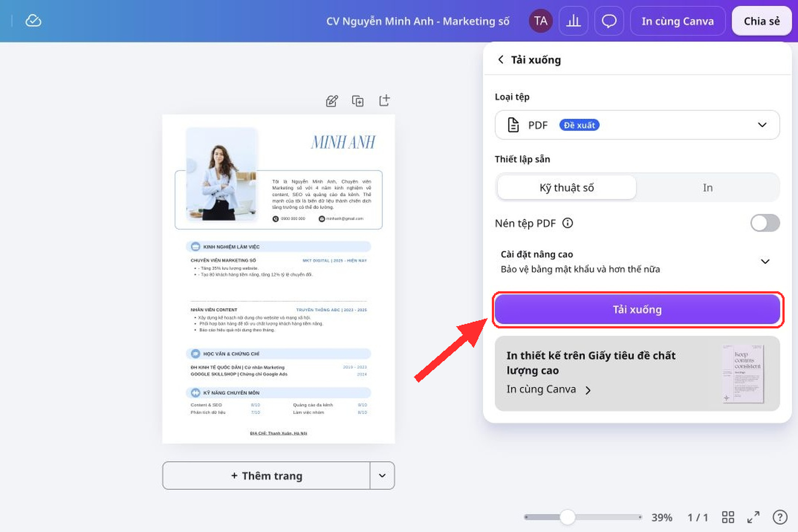This screenshot has height=532, width=798.
Task: Open the TA user avatar
Action: (x=540, y=21)
